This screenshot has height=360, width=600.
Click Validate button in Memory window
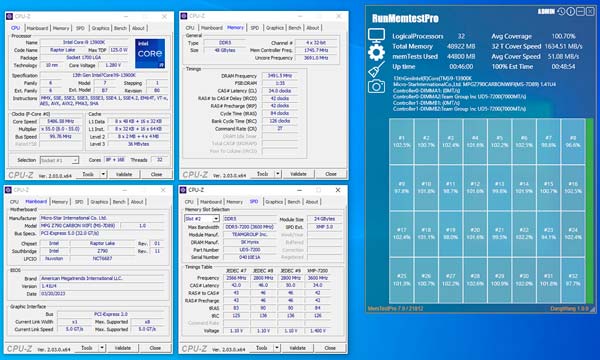[x=298, y=174]
